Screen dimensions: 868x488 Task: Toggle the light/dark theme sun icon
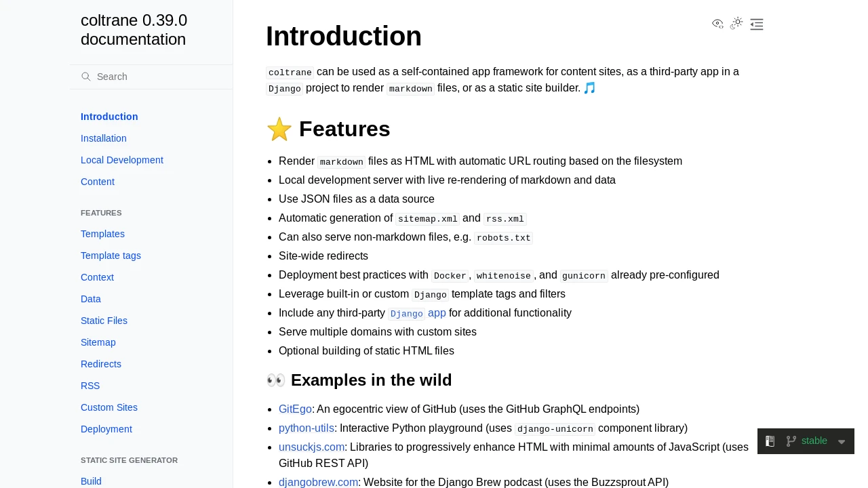coord(737,24)
